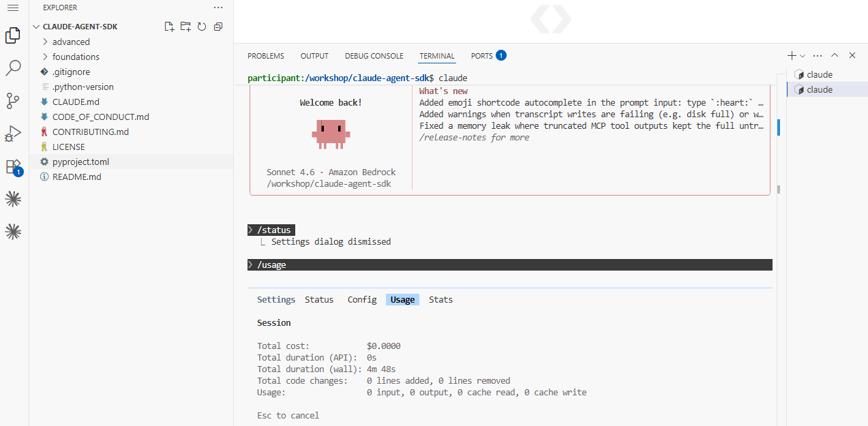
Task: Open terminal panel more actions ellipsis
Action: (818, 56)
